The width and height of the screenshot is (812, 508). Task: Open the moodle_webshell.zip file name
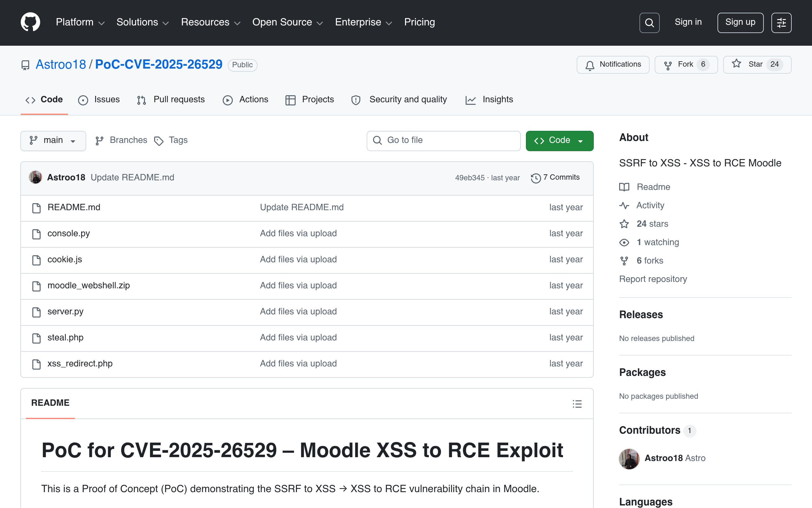[x=88, y=285]
